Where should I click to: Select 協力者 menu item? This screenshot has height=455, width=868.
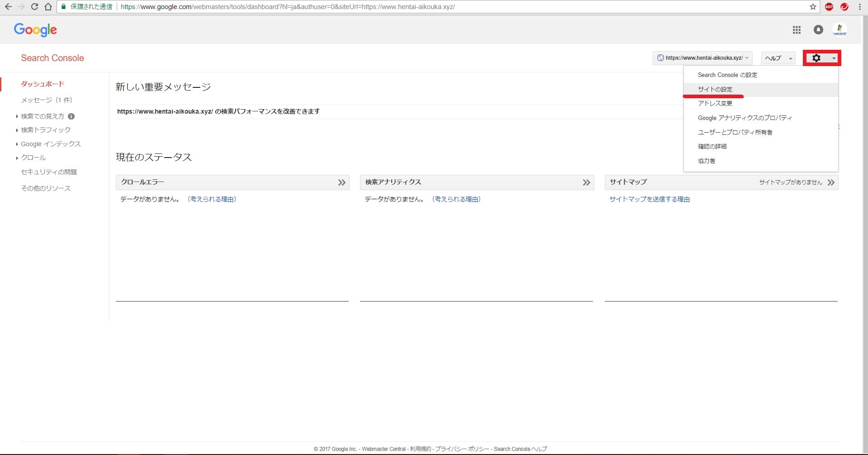point(761,161)
